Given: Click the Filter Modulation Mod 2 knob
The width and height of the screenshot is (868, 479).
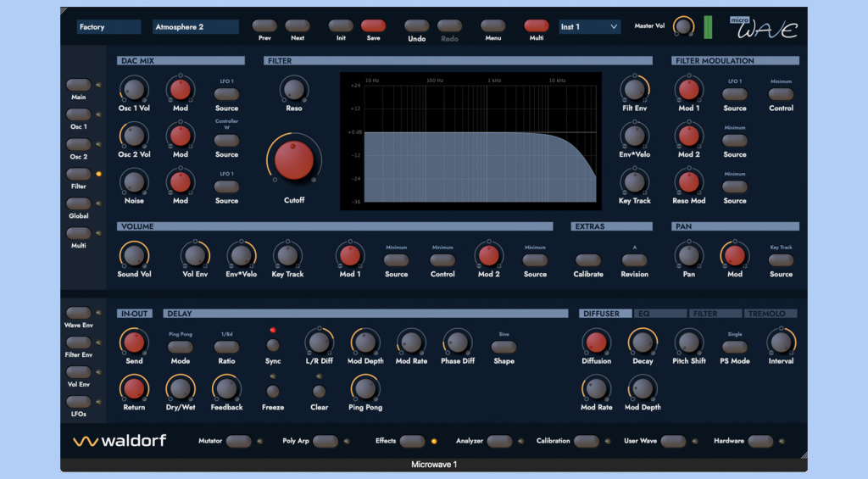Looking at the screenshot, I should pyautogui.click(x=688, y=136).
